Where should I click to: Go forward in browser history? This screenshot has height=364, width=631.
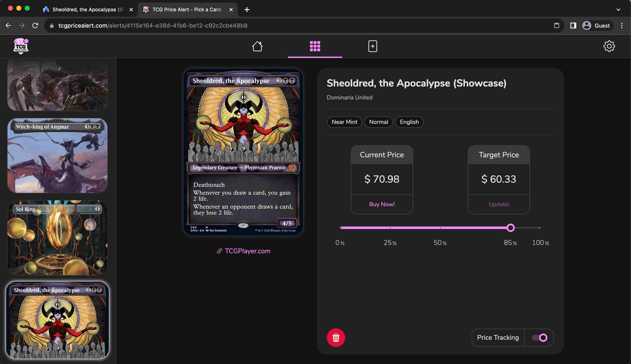coord(22,25)
